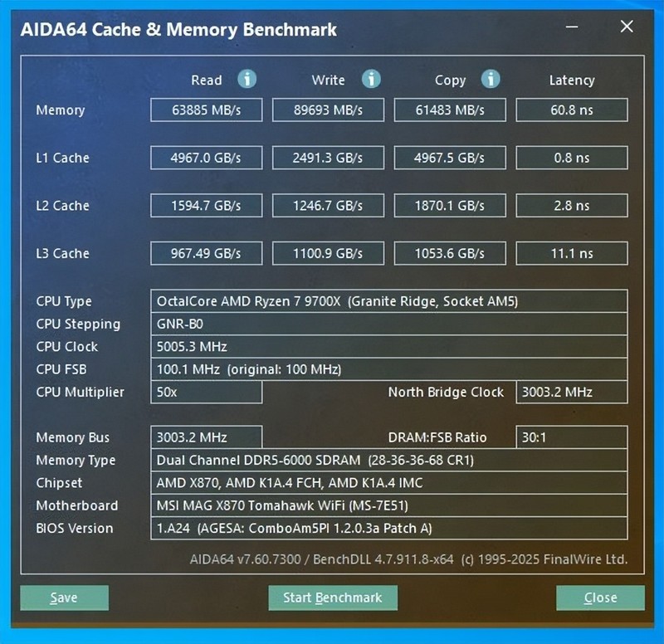Viewport: 664px width, 644px height.
Task: Select the Close button at bottom right
Action: click(x=599, y=598)
